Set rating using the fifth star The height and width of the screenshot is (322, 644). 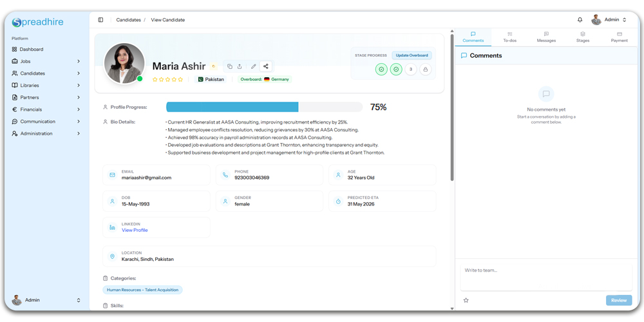[x=180, y=80]
